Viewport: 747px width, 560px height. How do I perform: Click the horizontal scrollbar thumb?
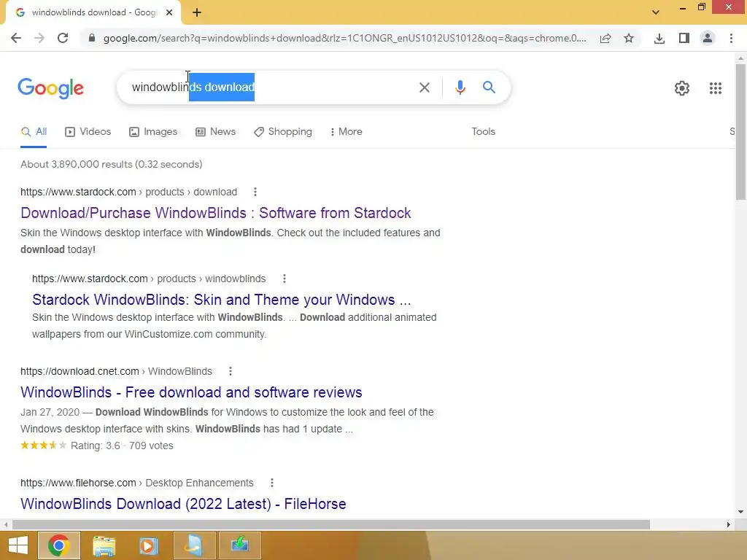(x=331, y=525)
